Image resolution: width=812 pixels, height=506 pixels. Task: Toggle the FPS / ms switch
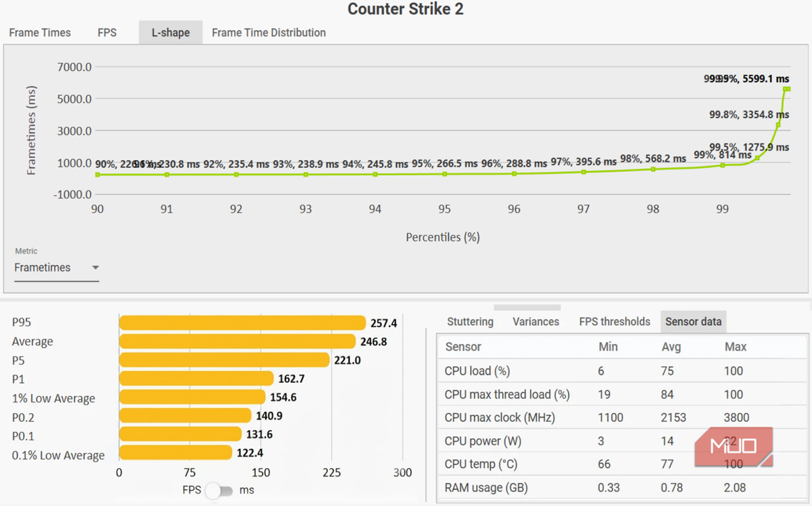point(219,490)
